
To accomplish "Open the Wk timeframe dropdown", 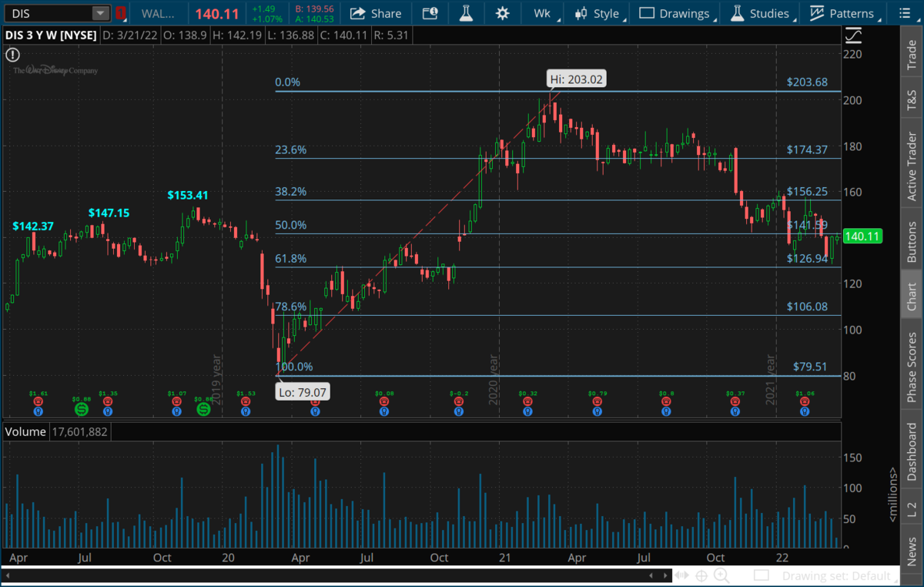I will pos(545,13).
